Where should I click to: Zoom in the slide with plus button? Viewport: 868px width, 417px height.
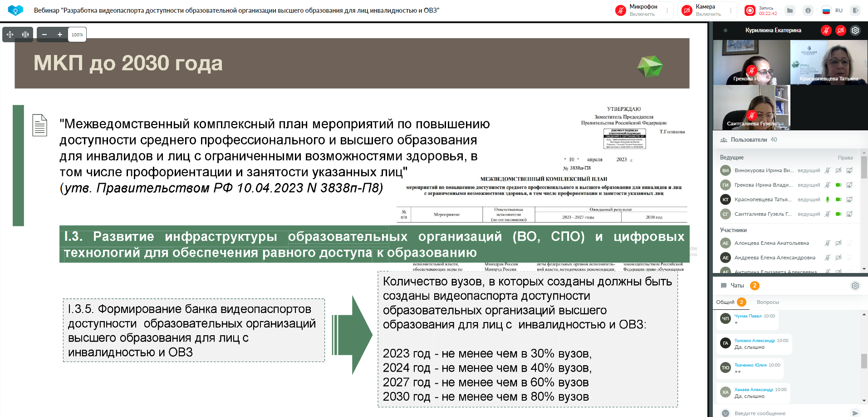click(x=59, y=35)
